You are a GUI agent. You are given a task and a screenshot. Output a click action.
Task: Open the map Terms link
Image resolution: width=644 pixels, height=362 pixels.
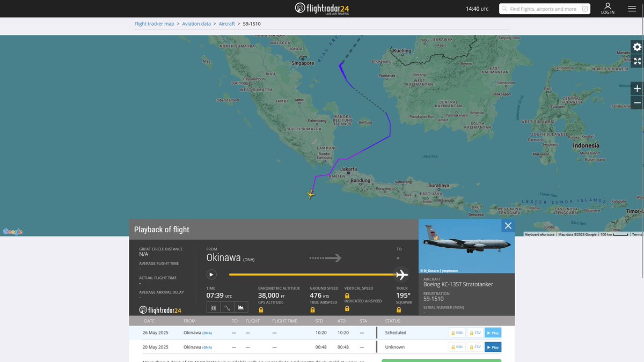pos(636,234)
